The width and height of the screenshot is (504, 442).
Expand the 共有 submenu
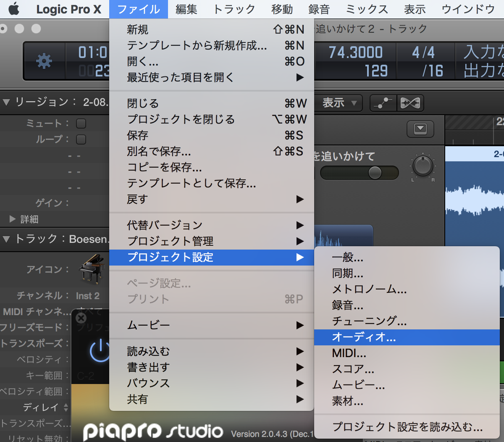pyautogui.click(x=212, y=399)
